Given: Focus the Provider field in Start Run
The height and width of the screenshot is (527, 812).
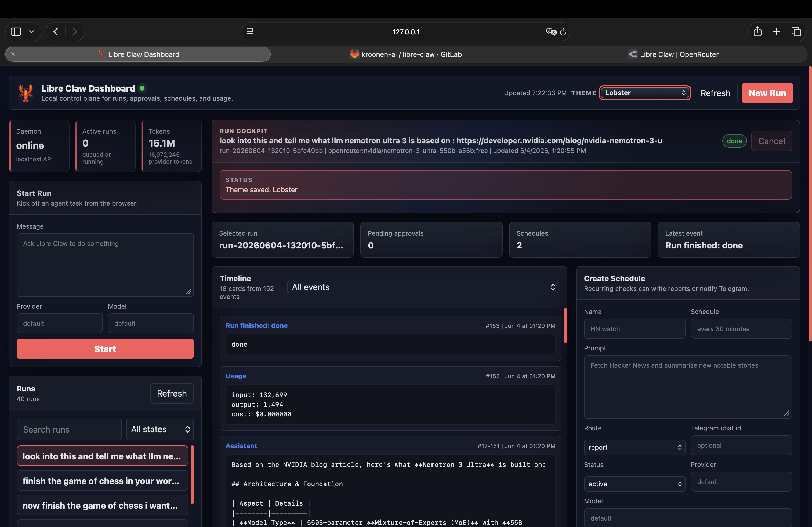Looking at the screenshot, I should point(59,323).
